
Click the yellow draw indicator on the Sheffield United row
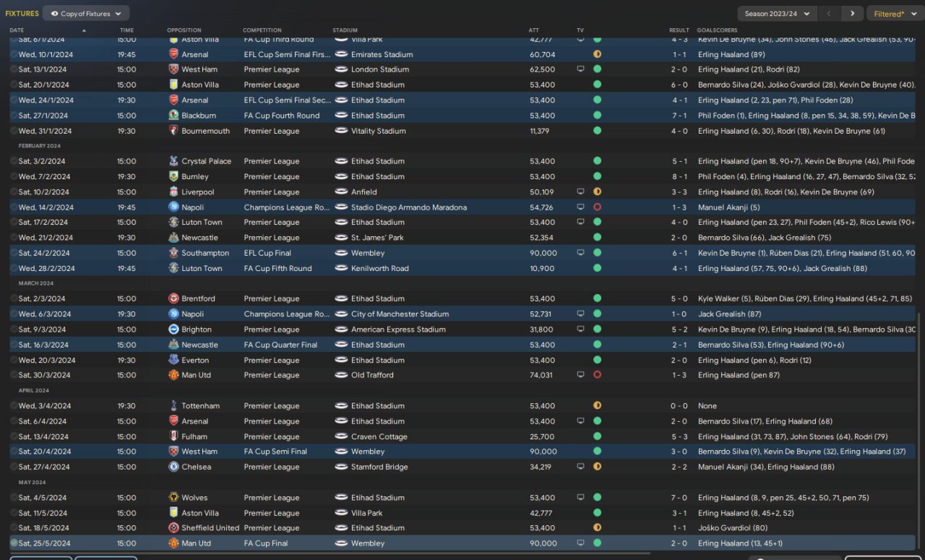(597, 528)
